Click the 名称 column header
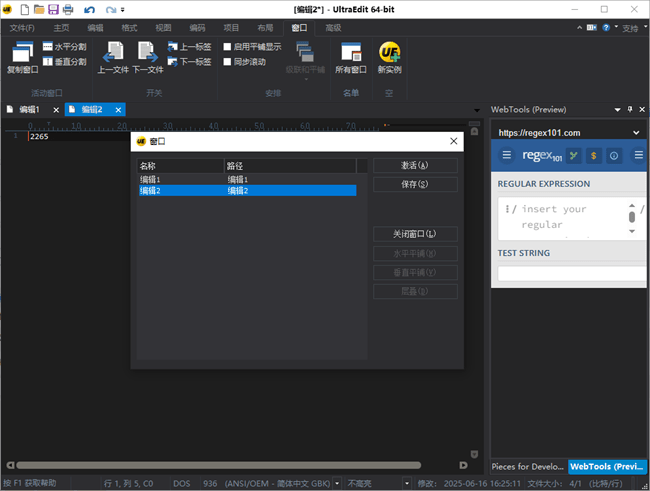Image resolution: width=650 pixels, height=491 pixels. point(180,166)
